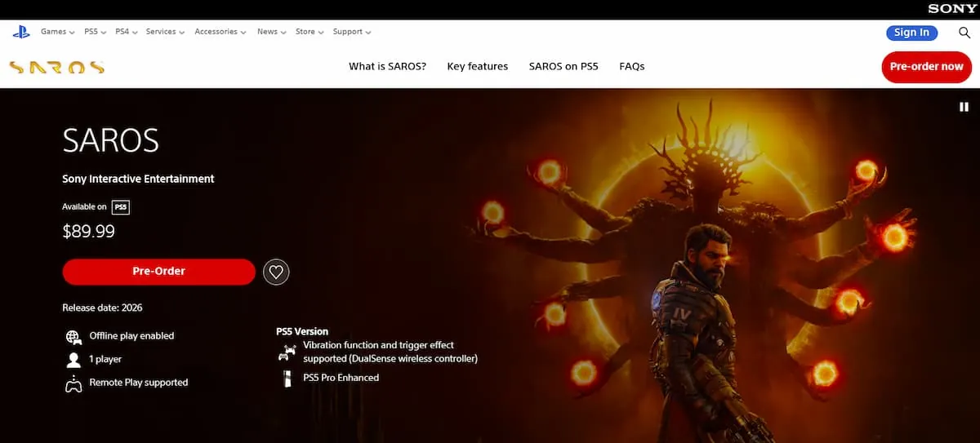Expand the PS5 dropdown menu

(95, 32)
